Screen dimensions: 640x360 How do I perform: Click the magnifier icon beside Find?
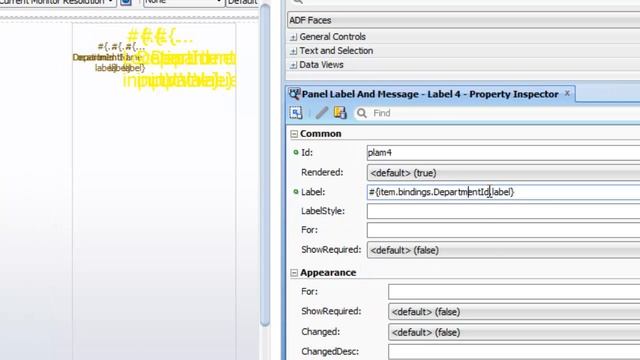tap(362, 113)
